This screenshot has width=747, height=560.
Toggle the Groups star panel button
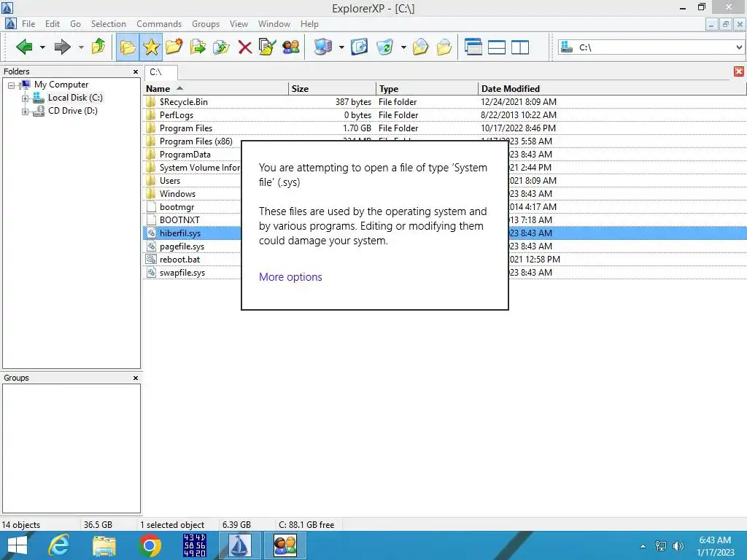click(151, 47)
